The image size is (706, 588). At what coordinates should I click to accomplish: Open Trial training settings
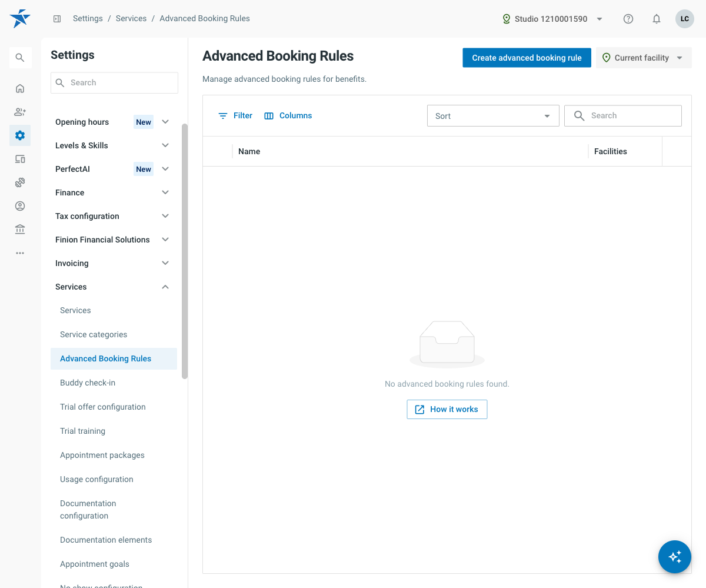pyautogui.click(x=114, y=431)
